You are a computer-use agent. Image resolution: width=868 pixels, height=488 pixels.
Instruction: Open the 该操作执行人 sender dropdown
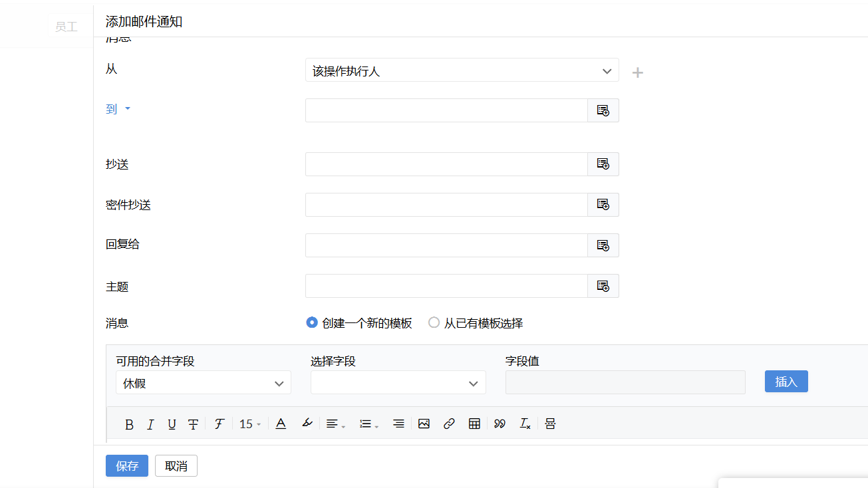[462, 70]
